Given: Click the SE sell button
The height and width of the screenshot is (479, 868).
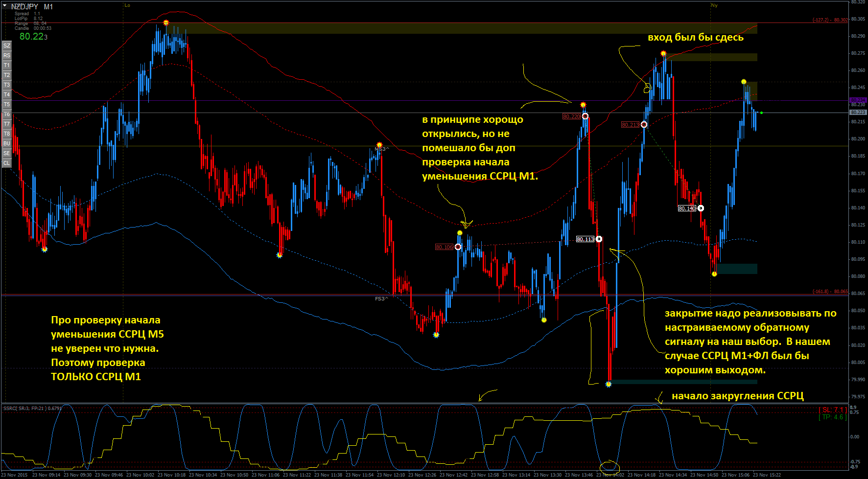Looking at the screenshot, I should click(7, 153).
